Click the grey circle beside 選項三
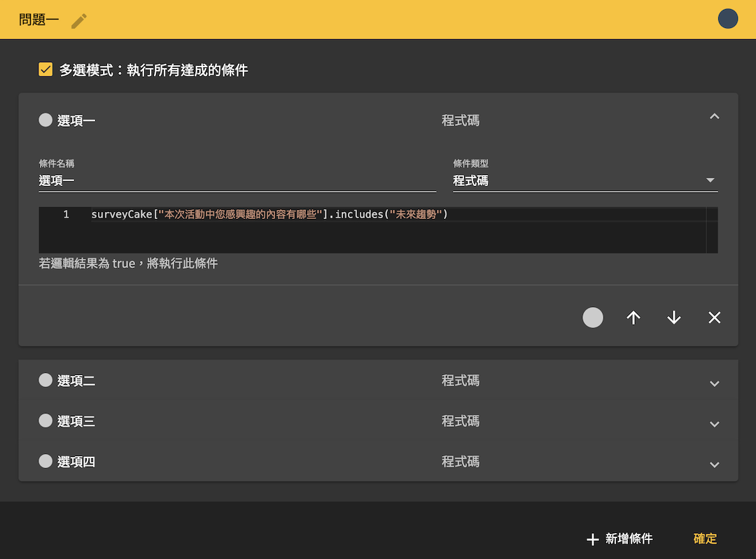Image resolution: width=756 pixels, height=559 pixels. coord(45,420)
